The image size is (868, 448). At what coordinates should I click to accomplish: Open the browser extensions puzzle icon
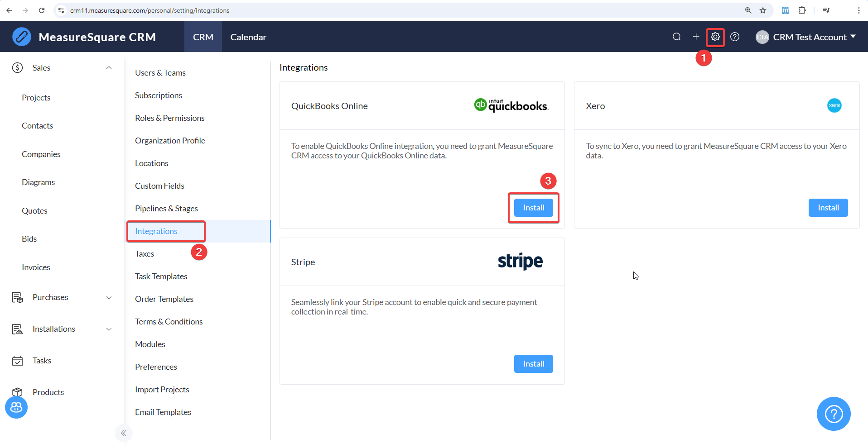pos(802,10)
